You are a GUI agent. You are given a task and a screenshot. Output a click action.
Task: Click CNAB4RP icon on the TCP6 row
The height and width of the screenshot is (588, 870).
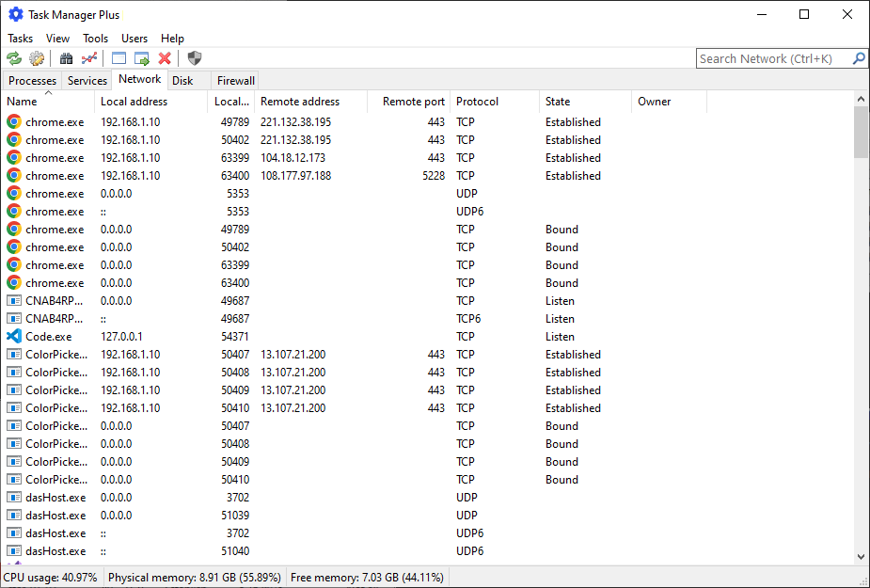(14, 319)
